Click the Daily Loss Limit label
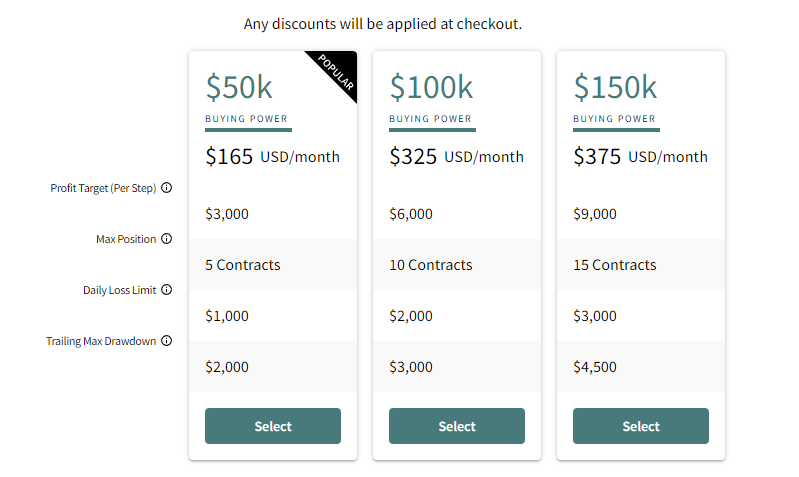This screenshot has width=799, height=477. click(x=120, y=290)
